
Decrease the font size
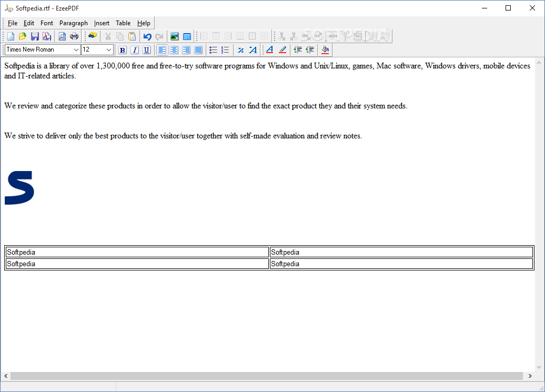point(240,51)
